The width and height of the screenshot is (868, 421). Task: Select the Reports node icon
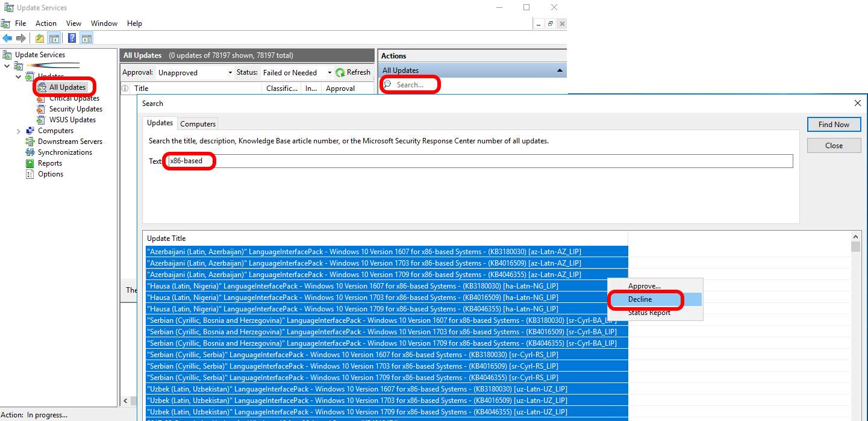[30, 163]
